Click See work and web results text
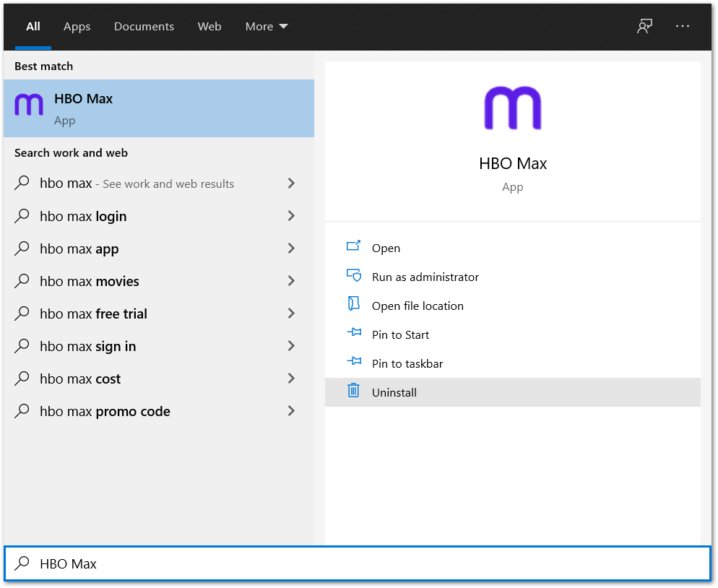Screen dimensions: 718x588 pyautogui.click(x=168, y=183)
